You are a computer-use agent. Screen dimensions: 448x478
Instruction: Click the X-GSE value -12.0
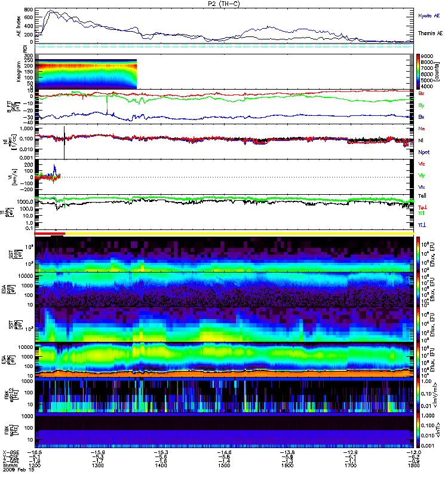[413, 452]
